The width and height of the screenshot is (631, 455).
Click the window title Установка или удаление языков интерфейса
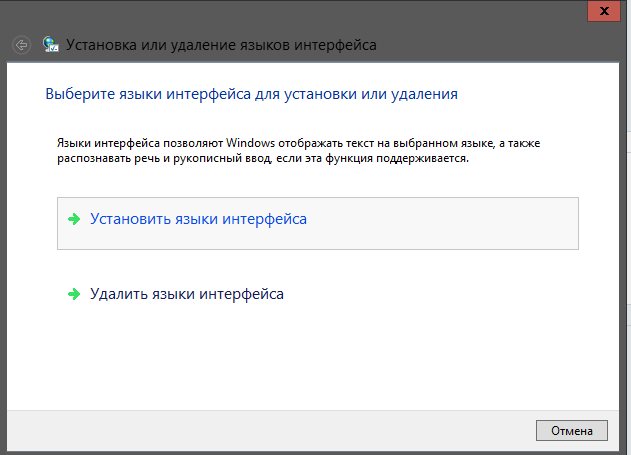tap(221, 45)
